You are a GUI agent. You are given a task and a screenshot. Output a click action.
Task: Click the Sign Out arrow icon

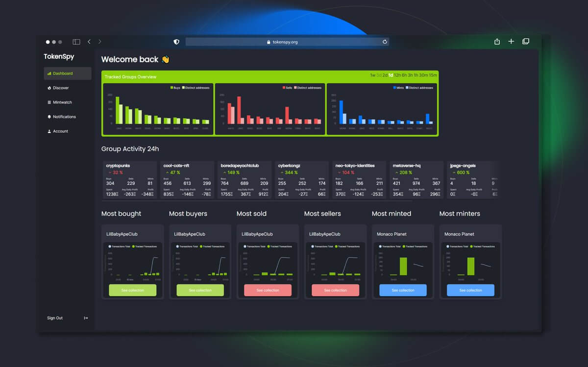[86, 318]
